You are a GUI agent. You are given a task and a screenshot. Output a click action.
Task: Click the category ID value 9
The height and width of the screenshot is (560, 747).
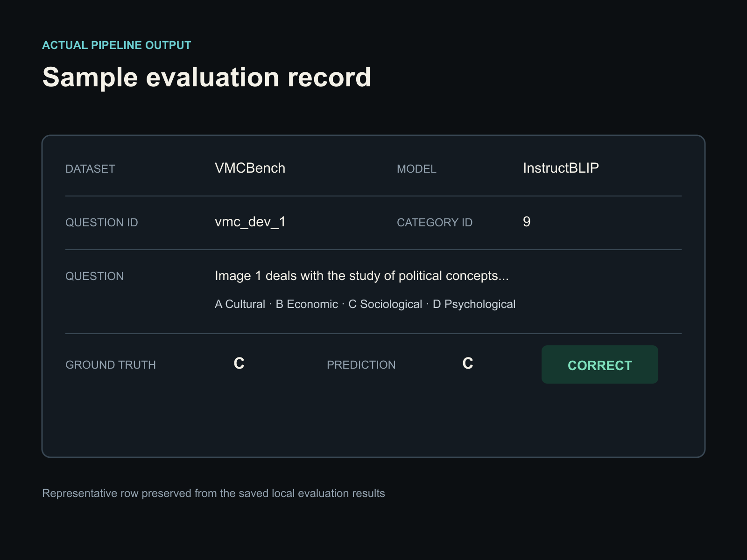(x=527, y=222)
